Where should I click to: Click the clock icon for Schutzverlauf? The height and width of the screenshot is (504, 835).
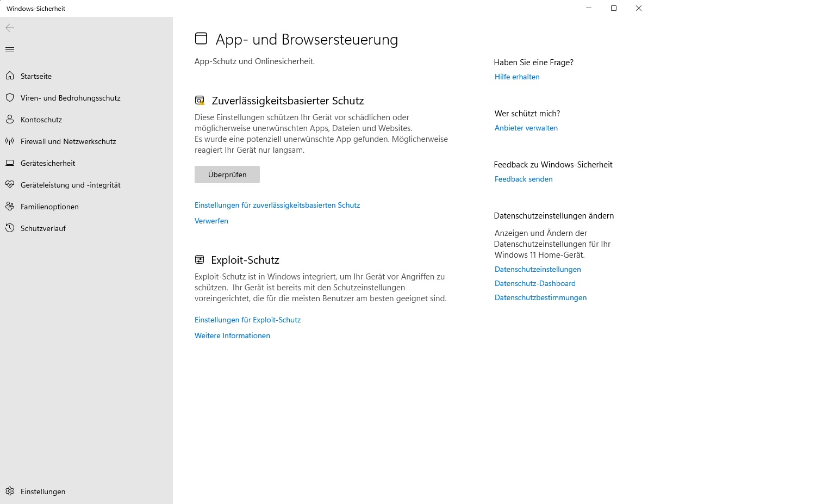click(10, 228)
